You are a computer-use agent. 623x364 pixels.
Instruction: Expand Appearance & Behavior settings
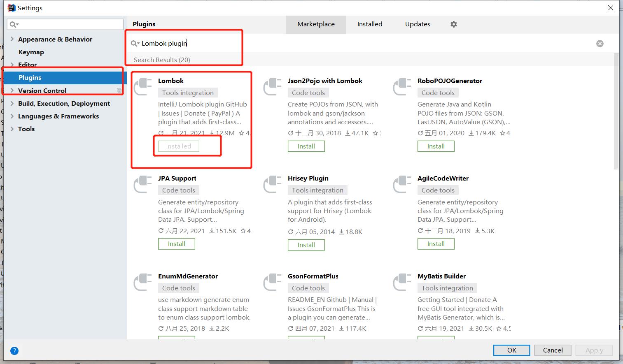pyautogui.click(x=12, y=39)
